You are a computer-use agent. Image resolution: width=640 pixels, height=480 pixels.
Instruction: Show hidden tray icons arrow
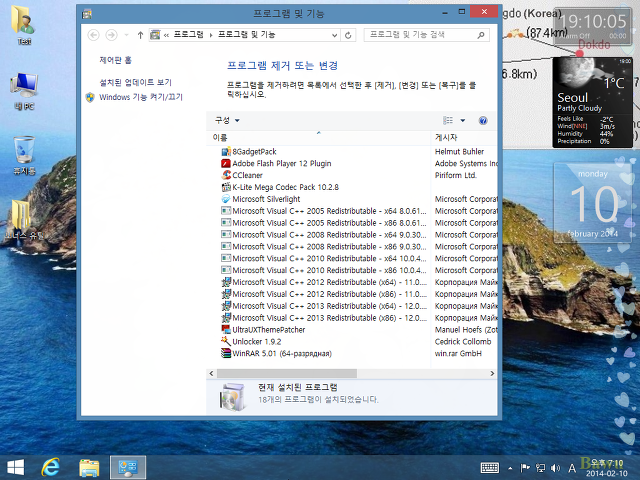pyautogui.click(x=510, y=468)
